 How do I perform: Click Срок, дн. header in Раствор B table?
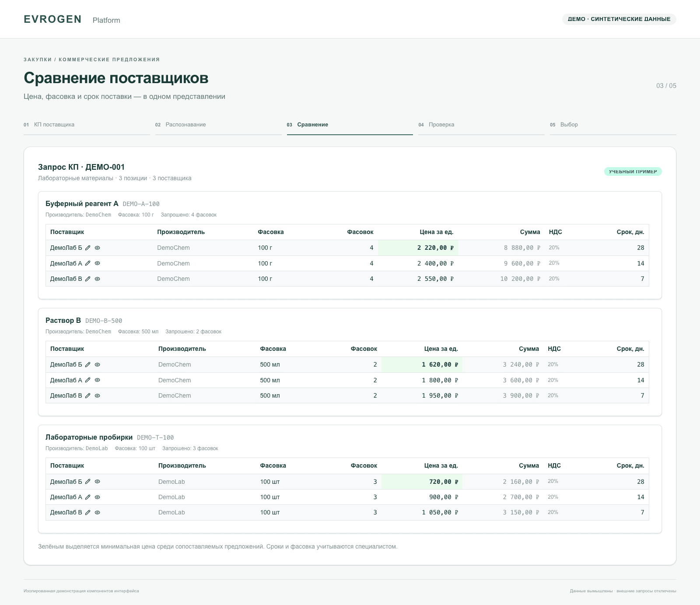pos(630,349)
